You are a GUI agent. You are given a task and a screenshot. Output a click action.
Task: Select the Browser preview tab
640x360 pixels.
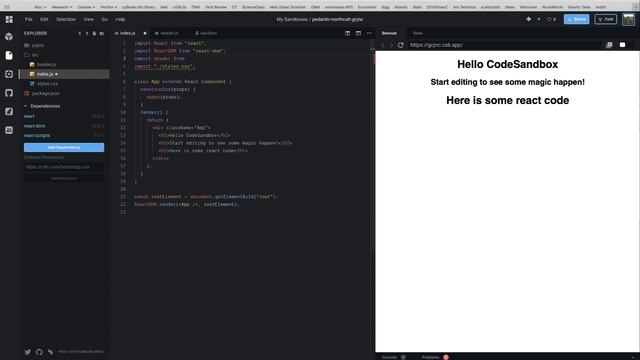[x=389, y=33]
